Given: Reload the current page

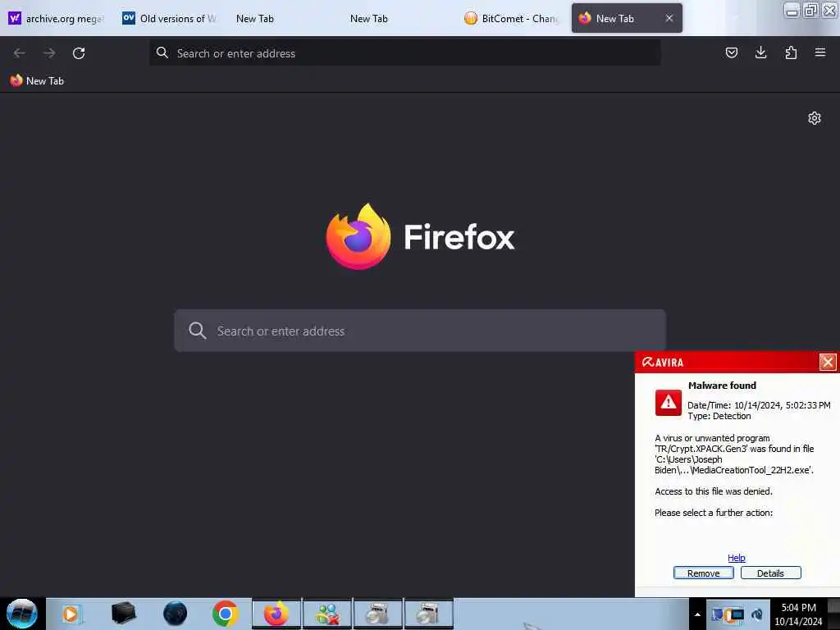Looking at the screenshot, I should (x=79, y=53).
